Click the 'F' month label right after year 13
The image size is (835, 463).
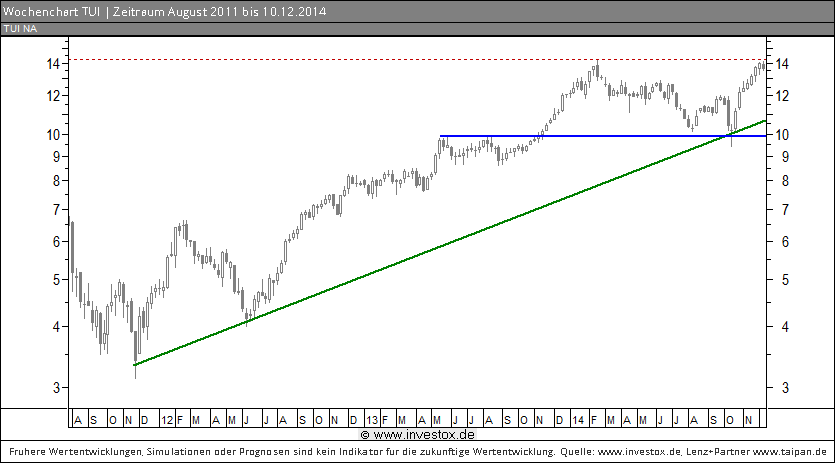pos(385,420)
